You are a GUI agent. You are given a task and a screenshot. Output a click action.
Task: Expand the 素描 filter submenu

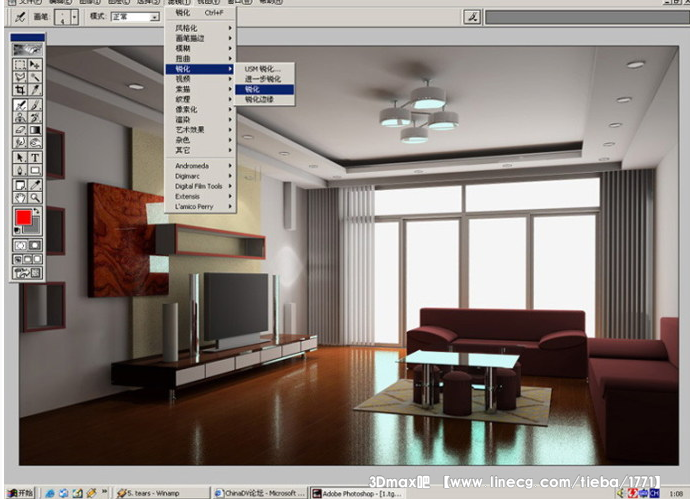200,89
